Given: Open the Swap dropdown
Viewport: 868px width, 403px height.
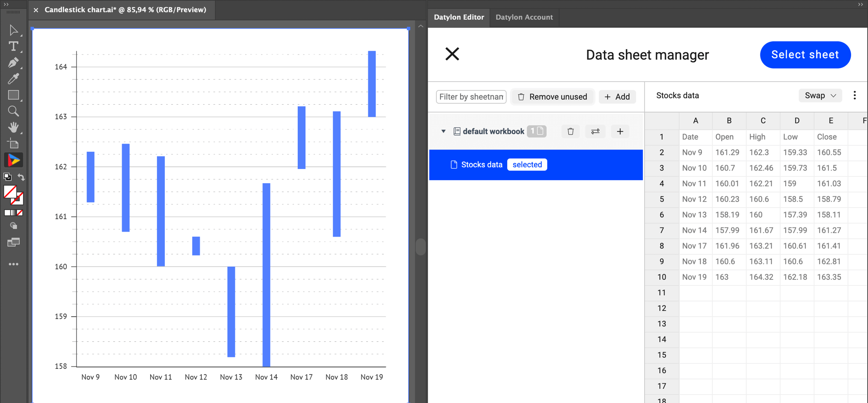Looking at the screenshot, I should click(820, 95).
